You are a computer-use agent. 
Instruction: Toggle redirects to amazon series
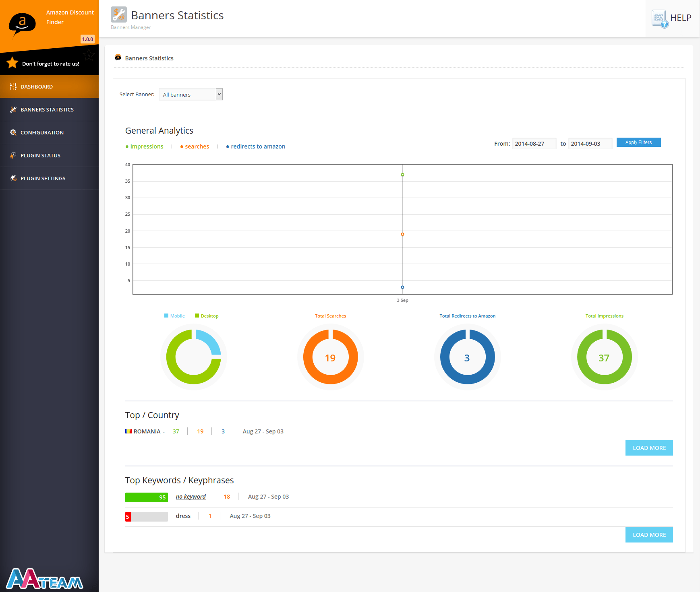pos(256,146)
